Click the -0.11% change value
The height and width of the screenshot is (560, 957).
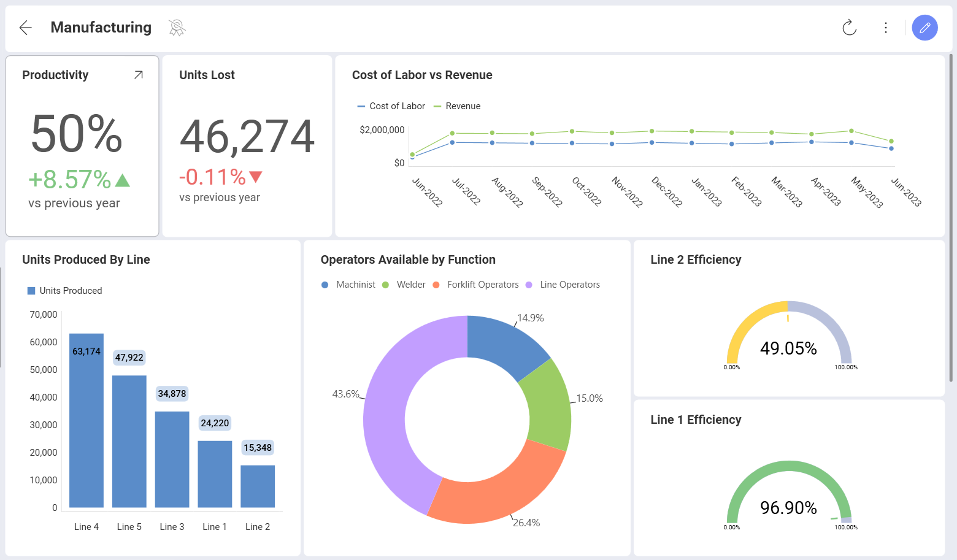pyautogui.click(x=212, y=177)
